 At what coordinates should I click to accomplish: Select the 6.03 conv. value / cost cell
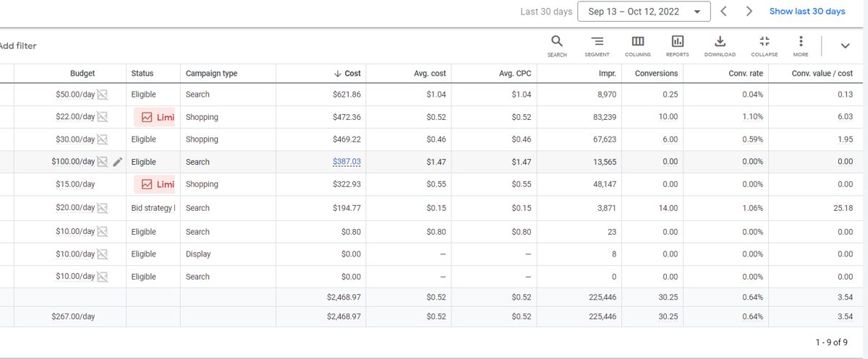pos(845,117)
